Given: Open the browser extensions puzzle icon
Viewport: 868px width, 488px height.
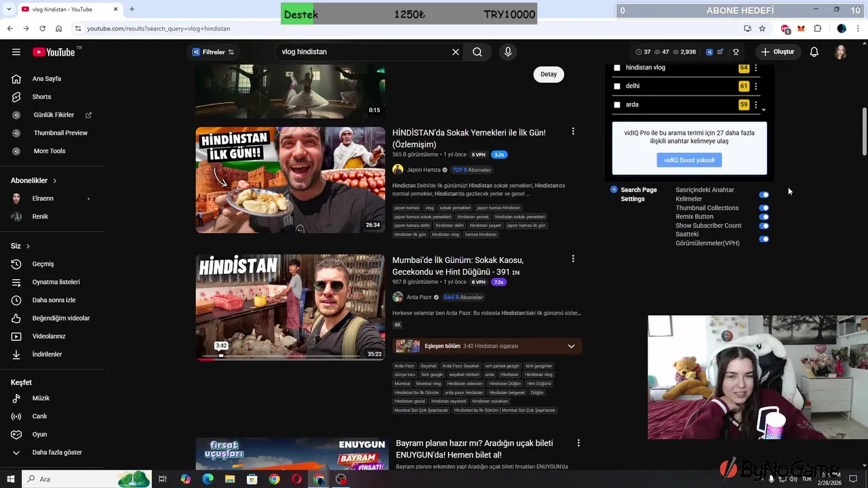Looking at the screenshot, I should point(817,28).
